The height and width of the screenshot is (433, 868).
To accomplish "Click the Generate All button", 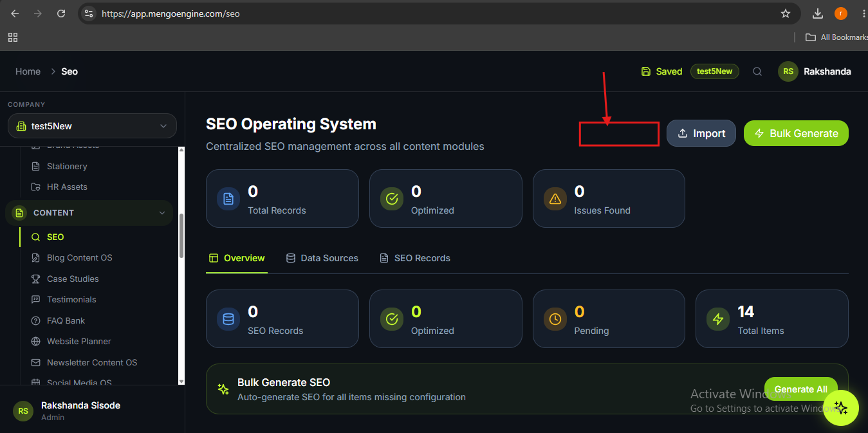I will click(x=800, y=389).
